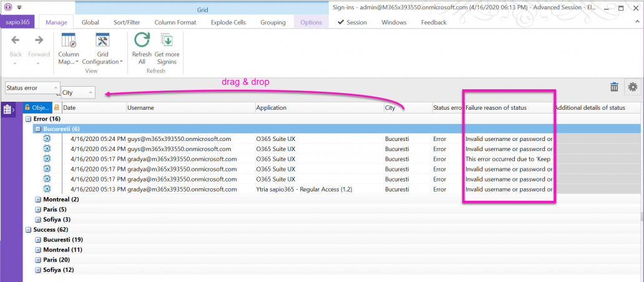Open the Feedback tab
This screenshot has width=644, height=282.
(x=434, y=22)
